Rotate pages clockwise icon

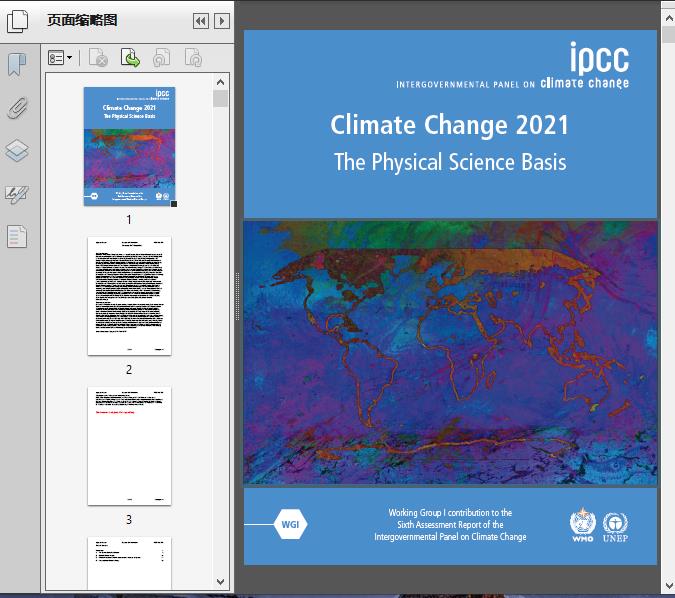tap(193, 58)
